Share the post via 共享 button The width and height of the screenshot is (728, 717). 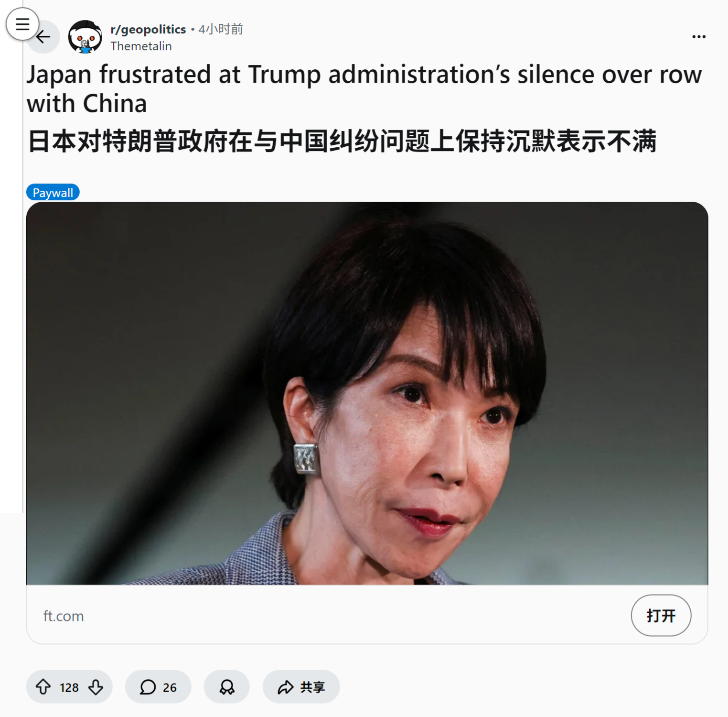(x=301, y=687)
